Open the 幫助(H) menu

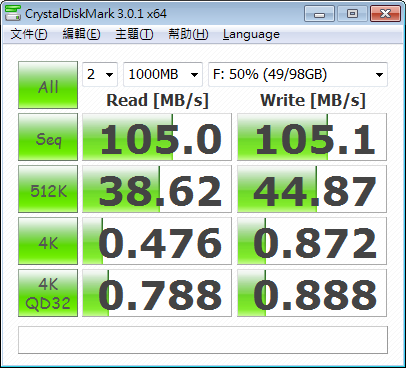pos(188,34)
